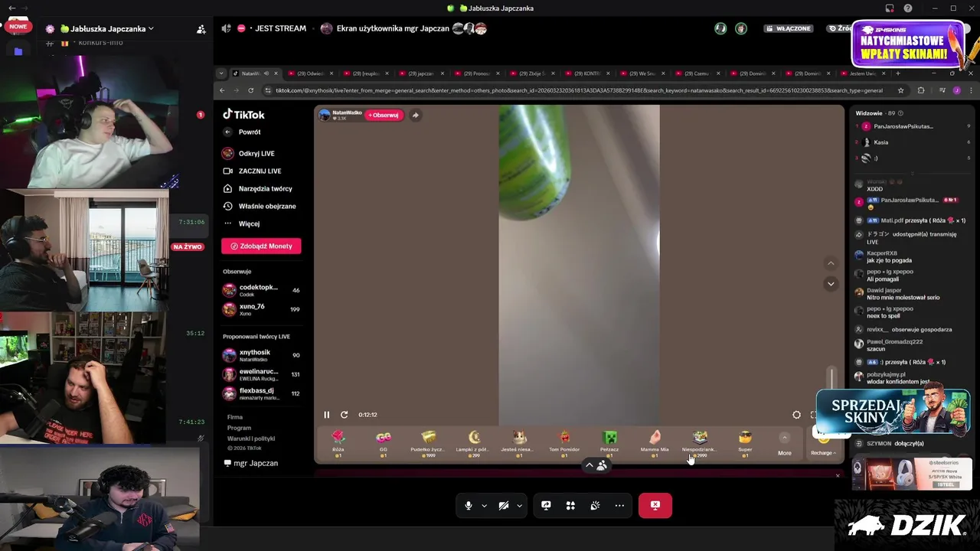Click the Zdobądź Monety button
980x551 pixels.
(x=261, y=246)
